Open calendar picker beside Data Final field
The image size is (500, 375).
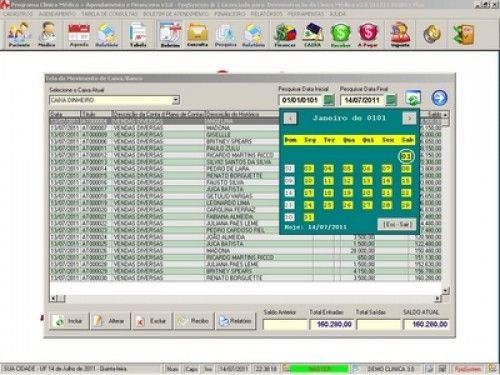[x=391, y=100]
